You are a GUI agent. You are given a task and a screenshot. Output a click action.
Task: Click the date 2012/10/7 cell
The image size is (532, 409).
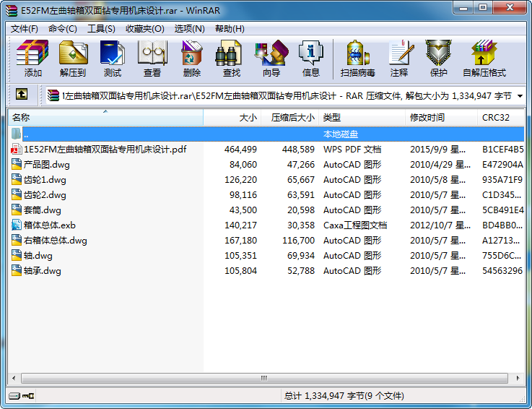click(x=440, y=225)
